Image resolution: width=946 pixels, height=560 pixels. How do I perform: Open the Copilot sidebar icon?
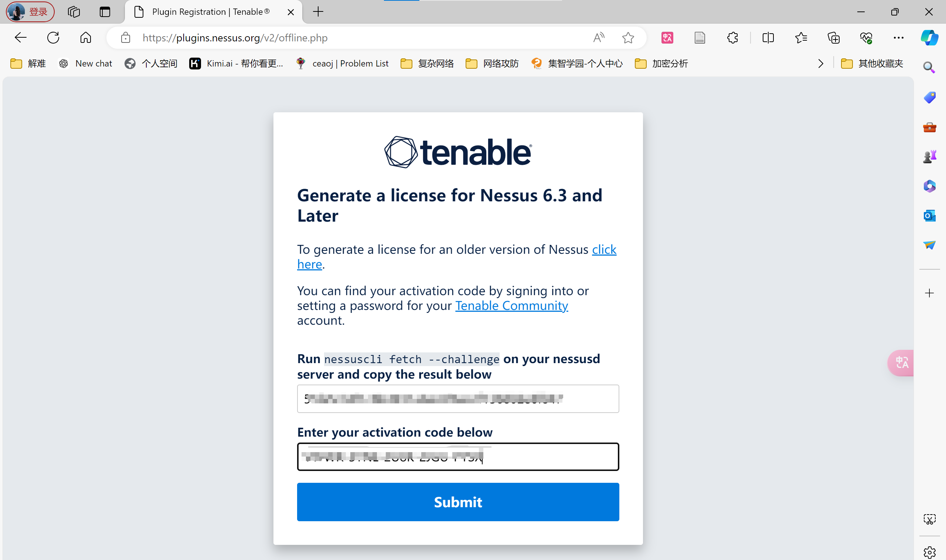tap(929, 38)
